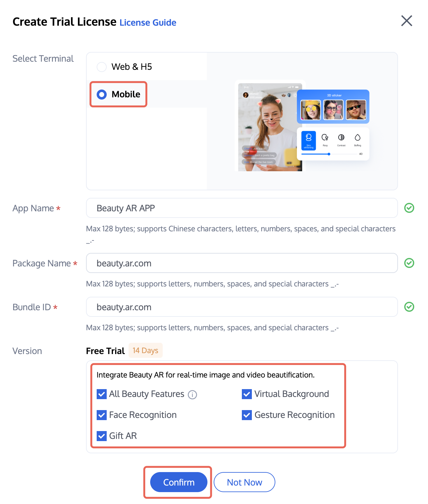Disable the Gesture Recognition checkbox
Image resolution: width=428 pixels, height=504 pixels.
point(247,415)
